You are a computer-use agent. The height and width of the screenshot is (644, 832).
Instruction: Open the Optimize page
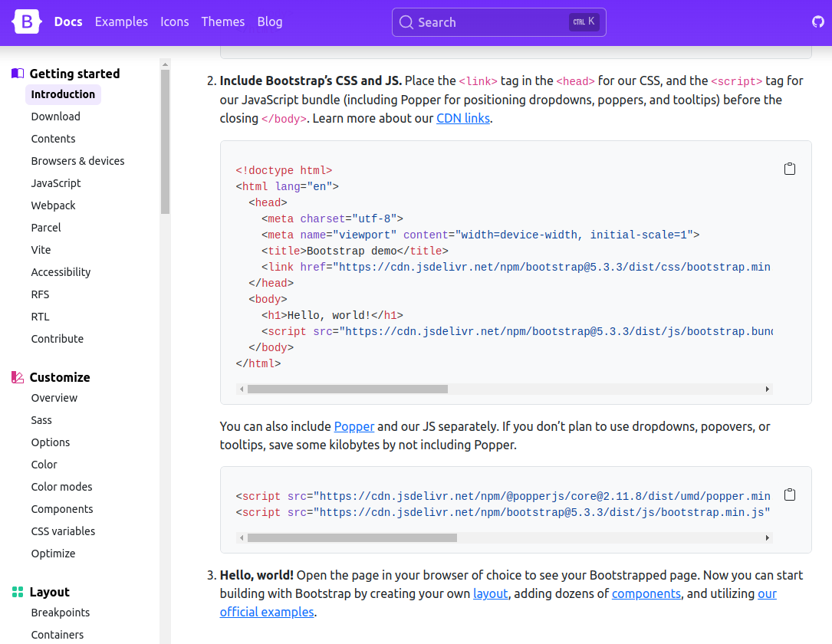click(x=53, y=554)
